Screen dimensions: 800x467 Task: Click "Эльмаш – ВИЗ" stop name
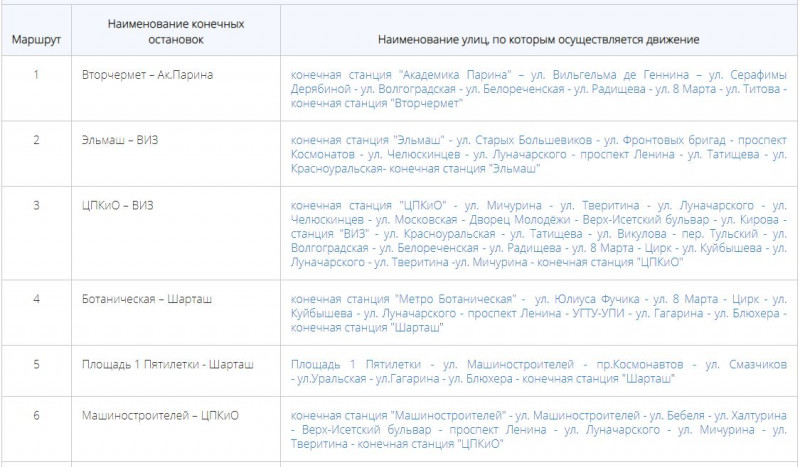pos(120,140)
